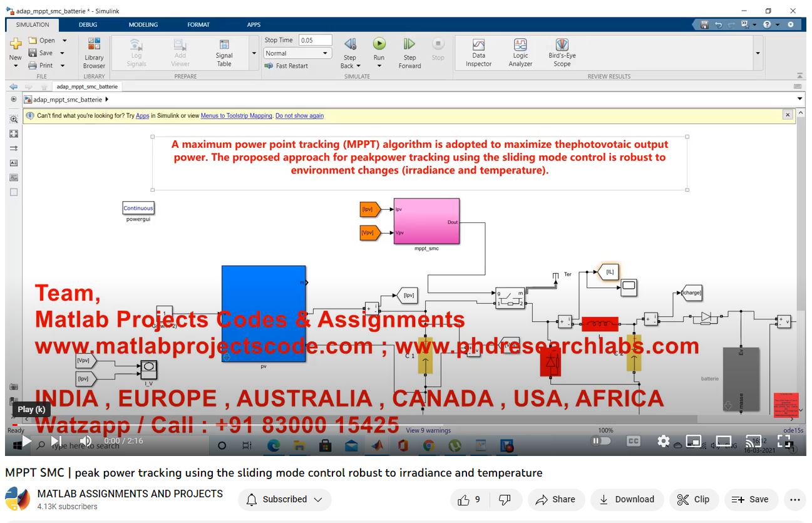Skip to the next video
Viewport: 812px width, 523px height.
point(56,441)
